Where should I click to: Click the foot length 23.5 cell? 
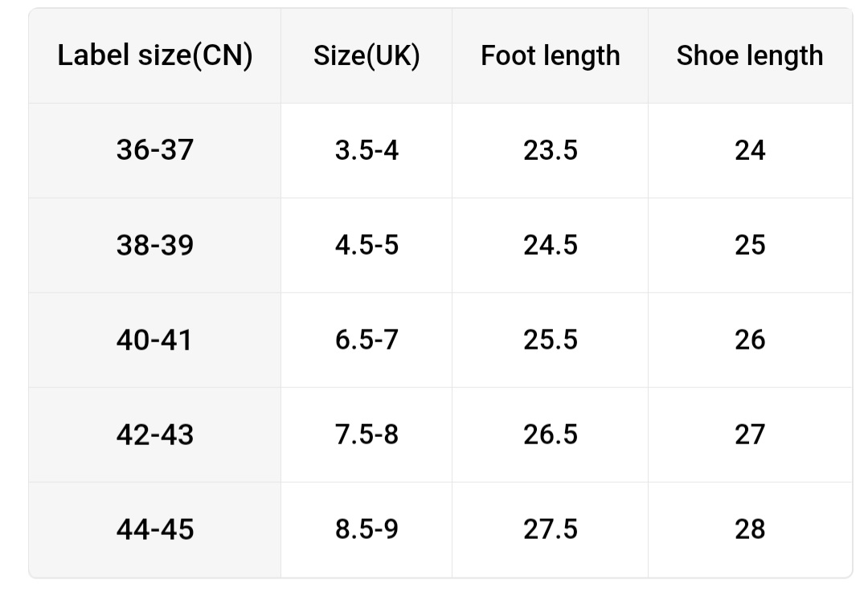pos(551,150)
